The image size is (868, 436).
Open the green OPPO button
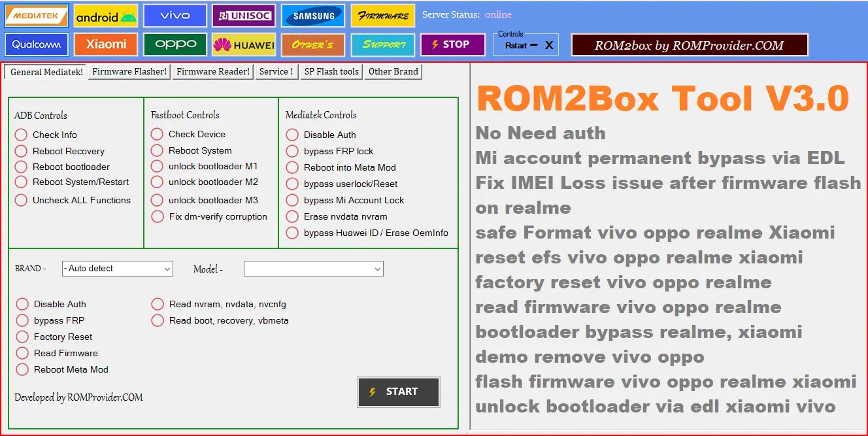tap(175, 44)
